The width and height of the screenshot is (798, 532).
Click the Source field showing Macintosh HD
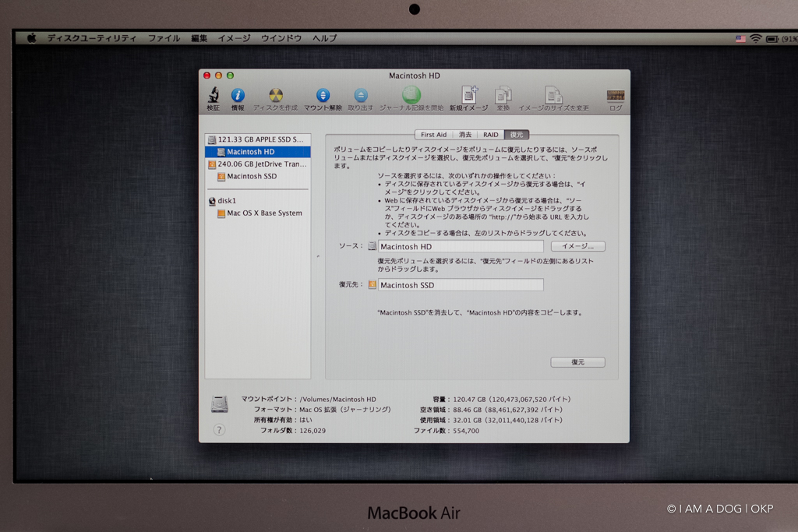point(461,247)
